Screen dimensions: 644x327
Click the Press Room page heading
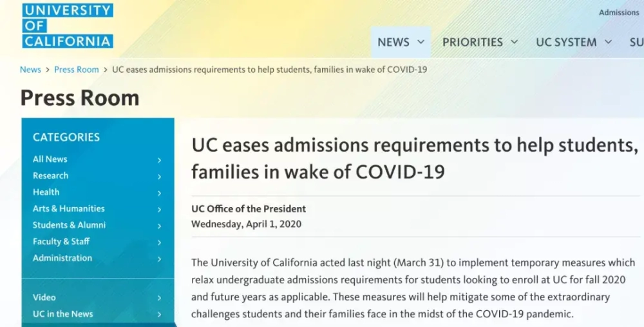(x=80, y=98)
